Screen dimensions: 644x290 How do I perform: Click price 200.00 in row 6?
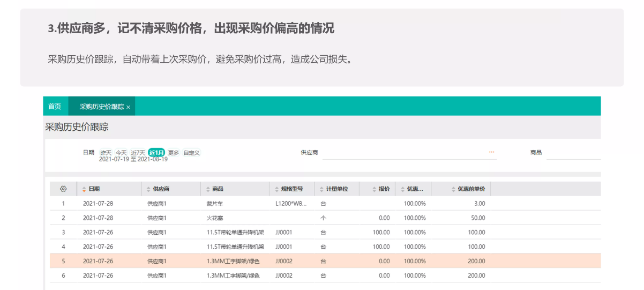pyautogui.click(x=476, y=276)
